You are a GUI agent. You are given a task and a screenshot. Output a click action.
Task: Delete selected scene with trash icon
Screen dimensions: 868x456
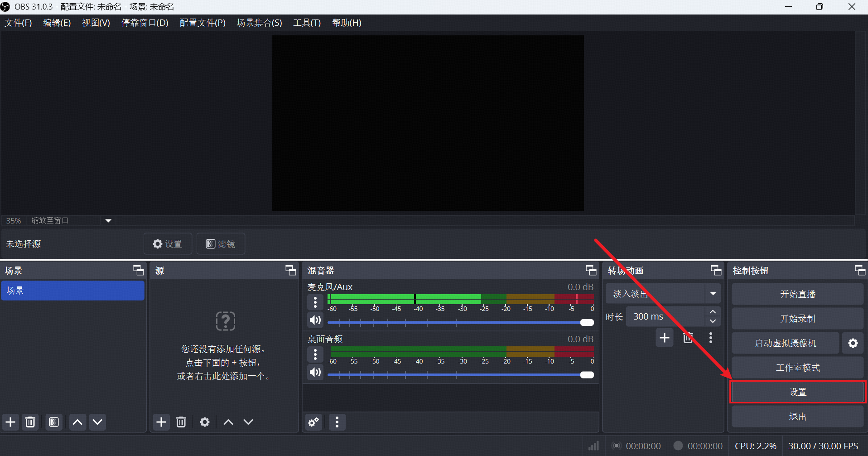(x=30, y=422)
